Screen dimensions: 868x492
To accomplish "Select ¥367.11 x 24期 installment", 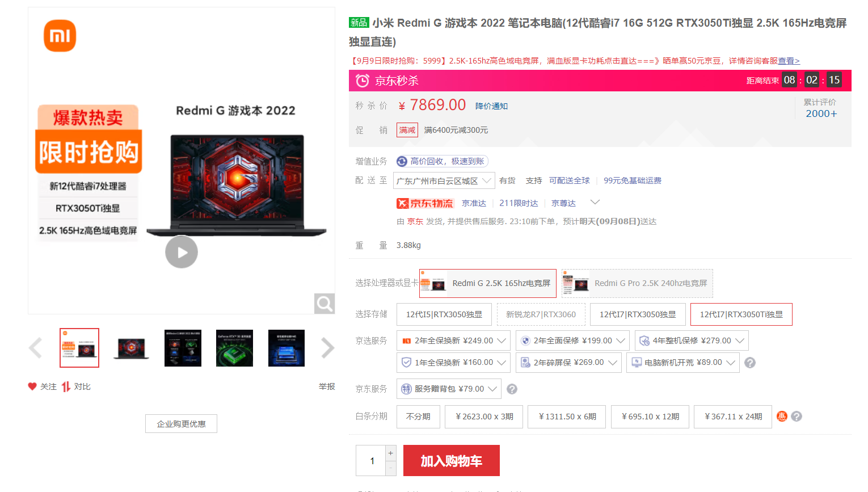I will coord(733,417).
